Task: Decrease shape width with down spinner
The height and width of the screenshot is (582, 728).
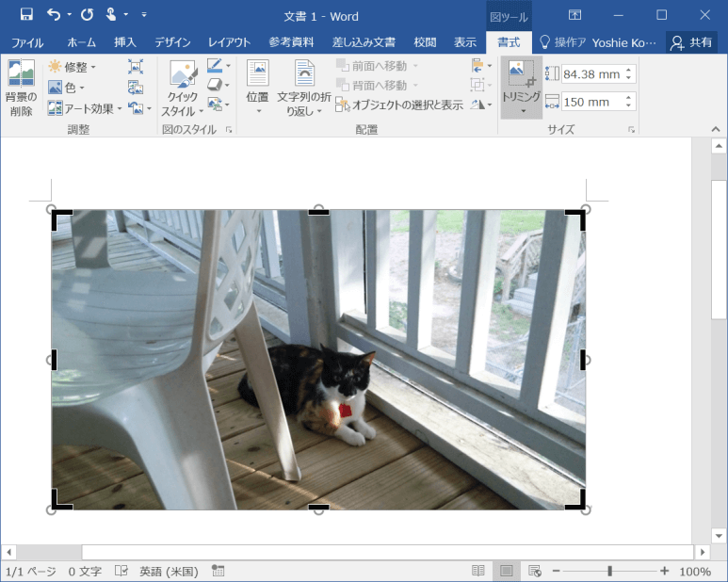Action: 629,105
